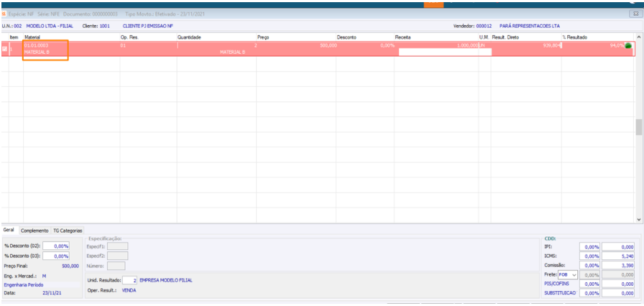Viewport: 644px width, 306px height.
Task: Click the % Desconto (03) input field
Action: (x=56, y=256)
